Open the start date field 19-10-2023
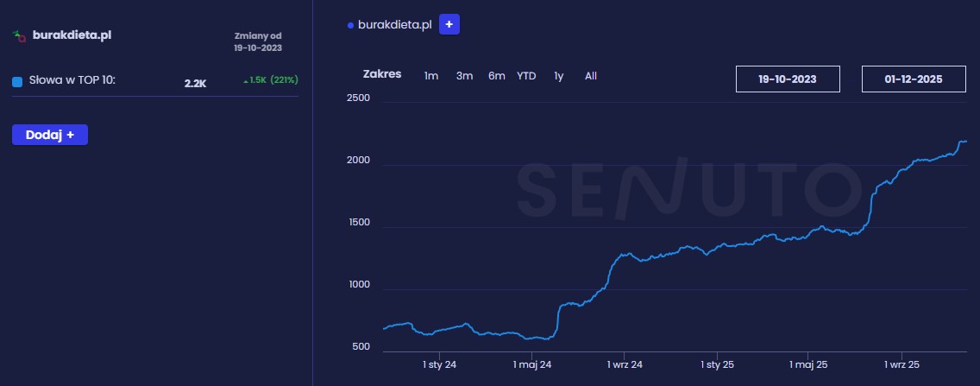This screenshot has width=980, height=386. [788, 79]
